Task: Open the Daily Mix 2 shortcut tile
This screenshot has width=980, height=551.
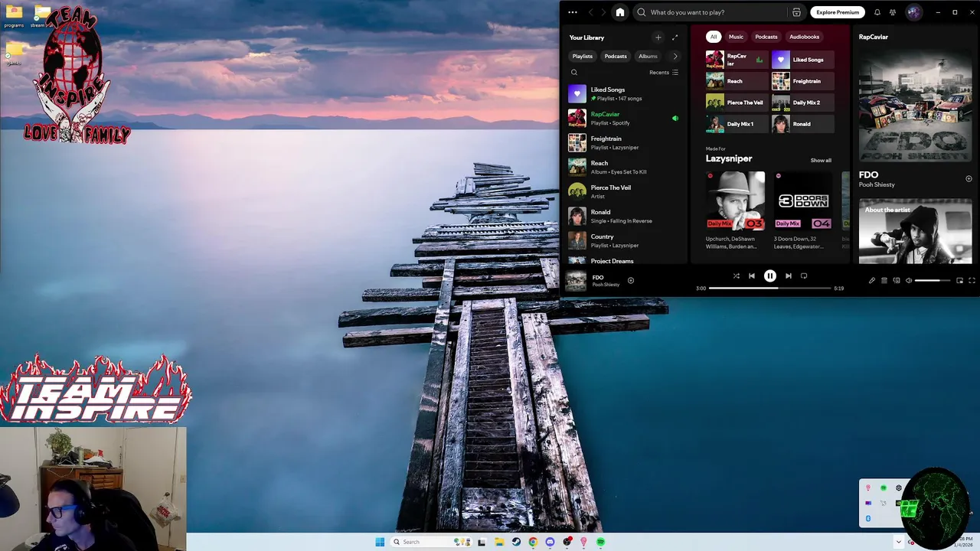Action: [803, 103]
